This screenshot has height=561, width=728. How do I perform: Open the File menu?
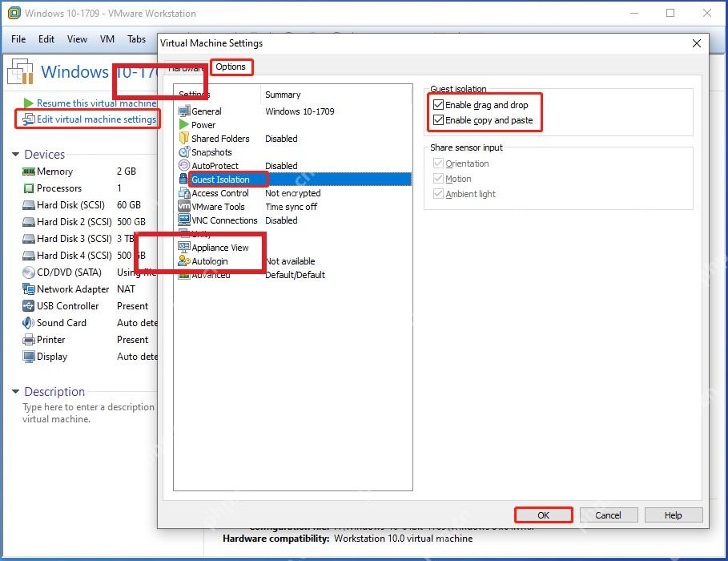[18, 39]
